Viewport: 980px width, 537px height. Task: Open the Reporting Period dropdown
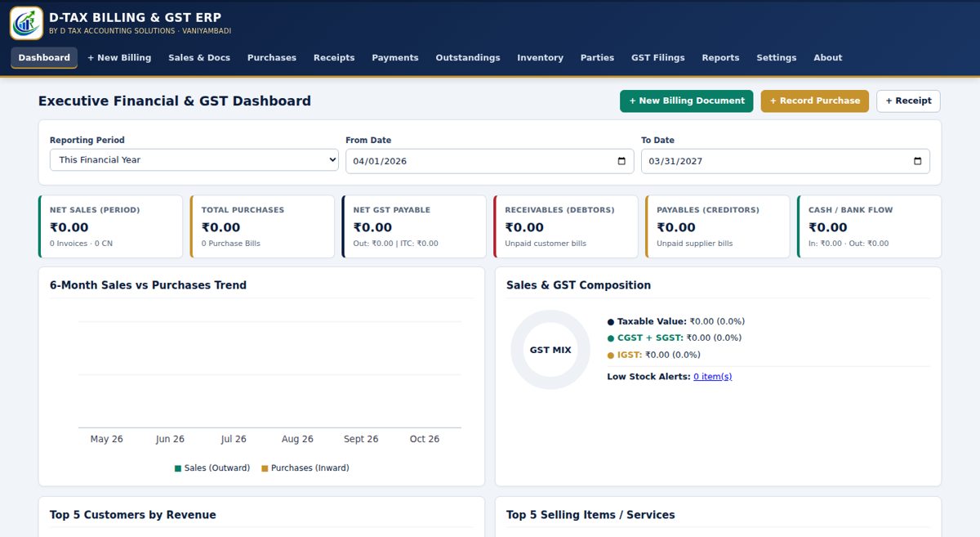pyautogui.click(x=194, y=160)
